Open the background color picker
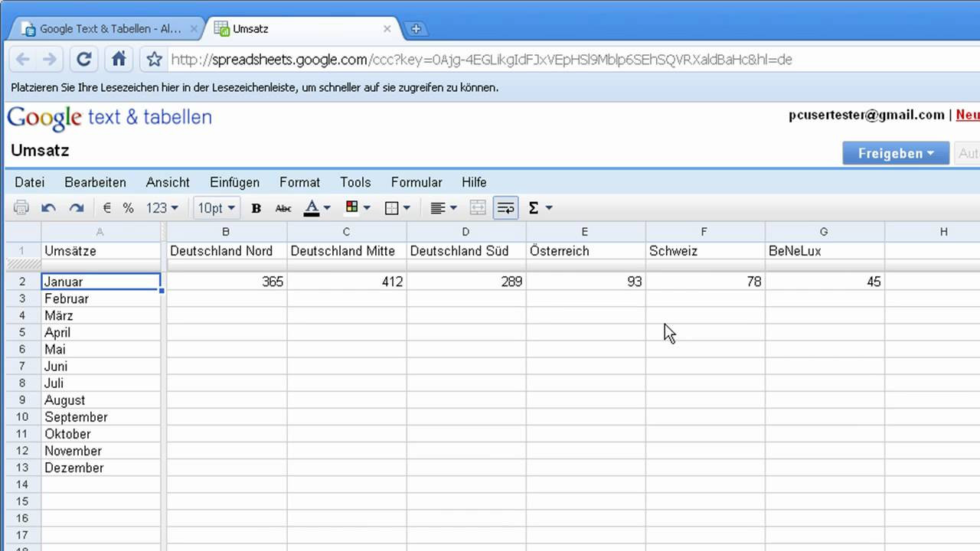 click(358, 207)
